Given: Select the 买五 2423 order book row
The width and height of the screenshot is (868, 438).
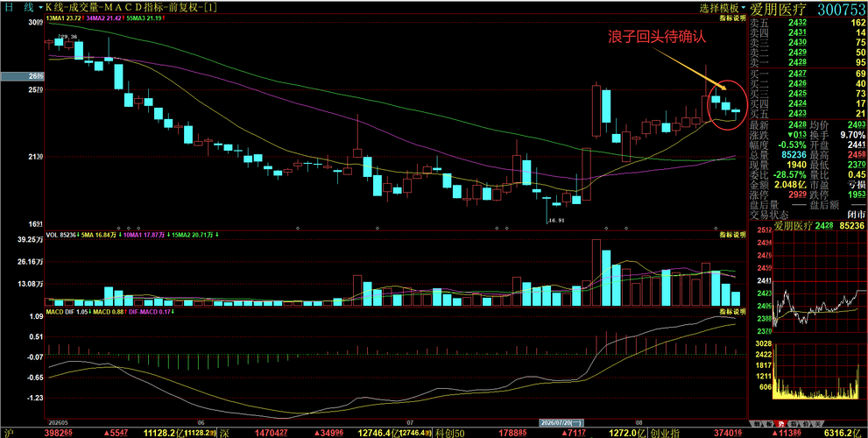Looking at the screenshot, I should (x=808, y=114).
